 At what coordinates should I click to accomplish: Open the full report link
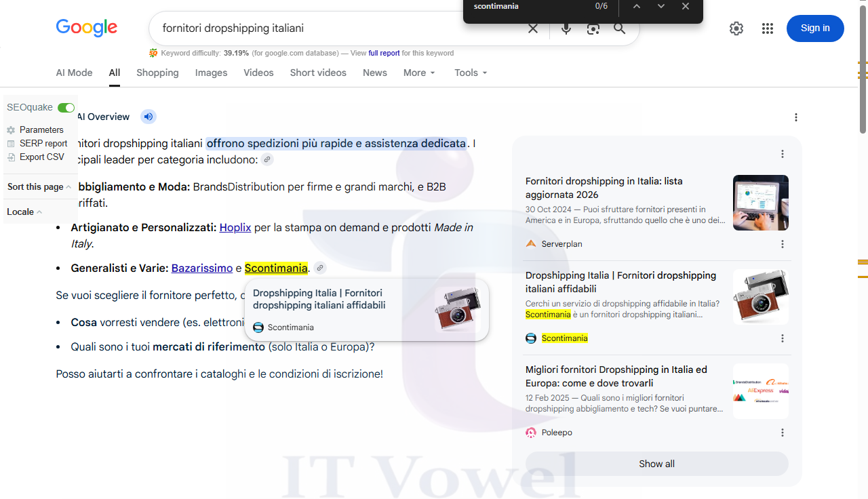pyautogui.click(x=384, y=53)
